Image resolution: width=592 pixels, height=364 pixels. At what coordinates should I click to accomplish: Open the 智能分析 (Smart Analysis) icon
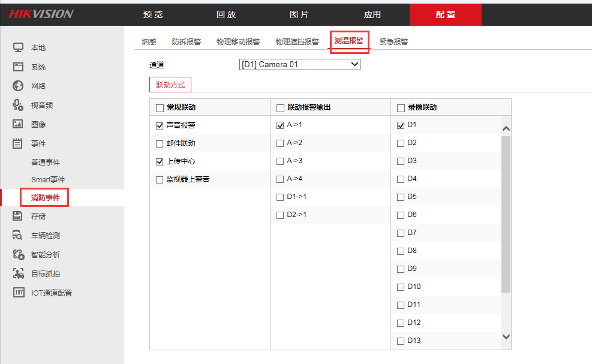[x=17, y=254]
